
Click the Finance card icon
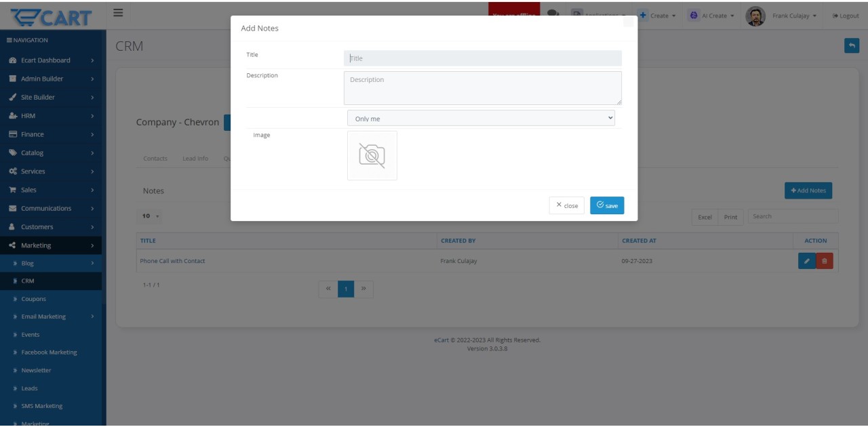pos(12,134)
